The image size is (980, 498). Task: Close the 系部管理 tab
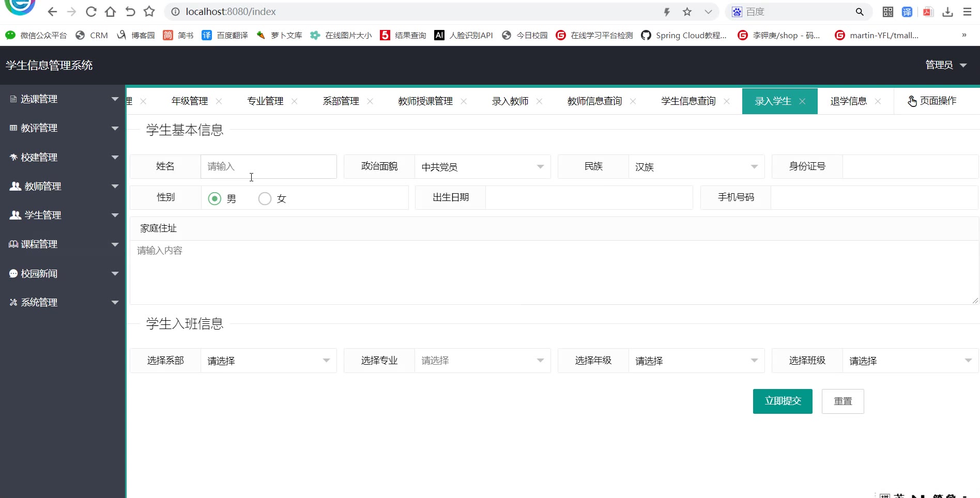(x=370, y=101)
